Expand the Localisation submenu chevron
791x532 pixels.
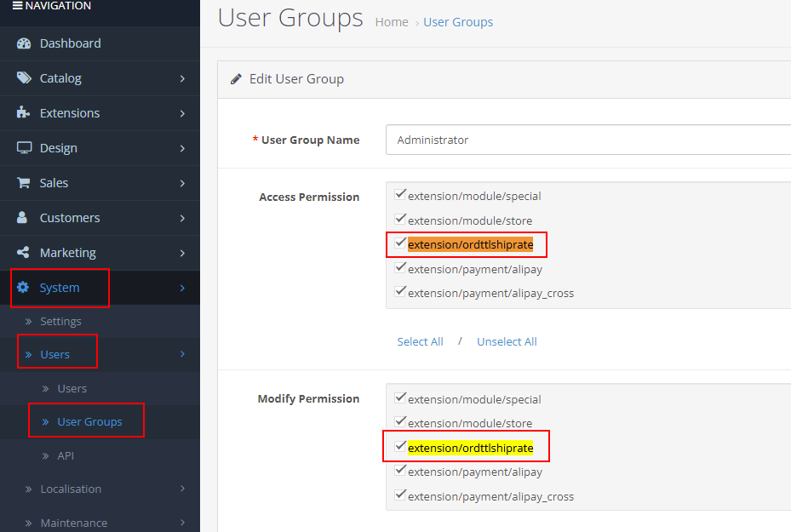tap(182, 489)
